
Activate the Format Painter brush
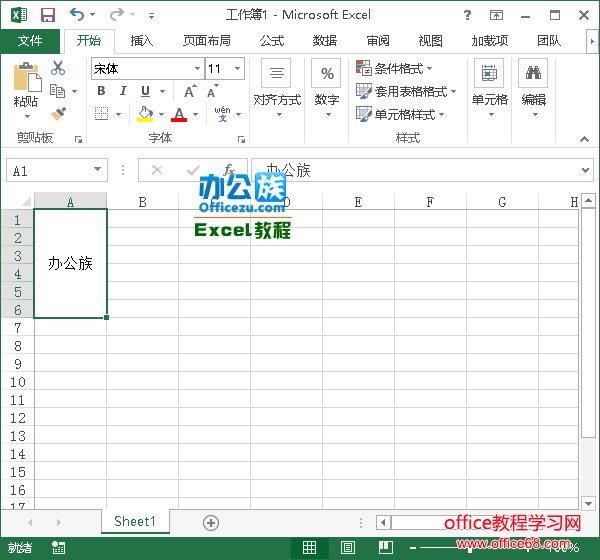click(x=58, y=114)
